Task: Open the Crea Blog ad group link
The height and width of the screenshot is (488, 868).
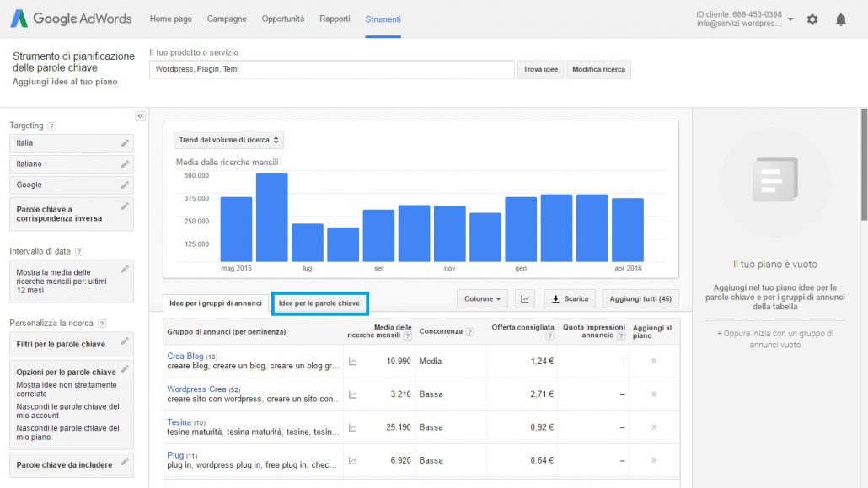Action: pos(185,357)
